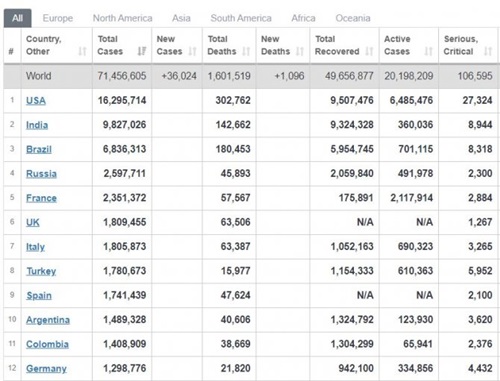Open the Colombia country link
This screenshot has height=381, width=500.
pyautogui.click(x=47, y=344)
